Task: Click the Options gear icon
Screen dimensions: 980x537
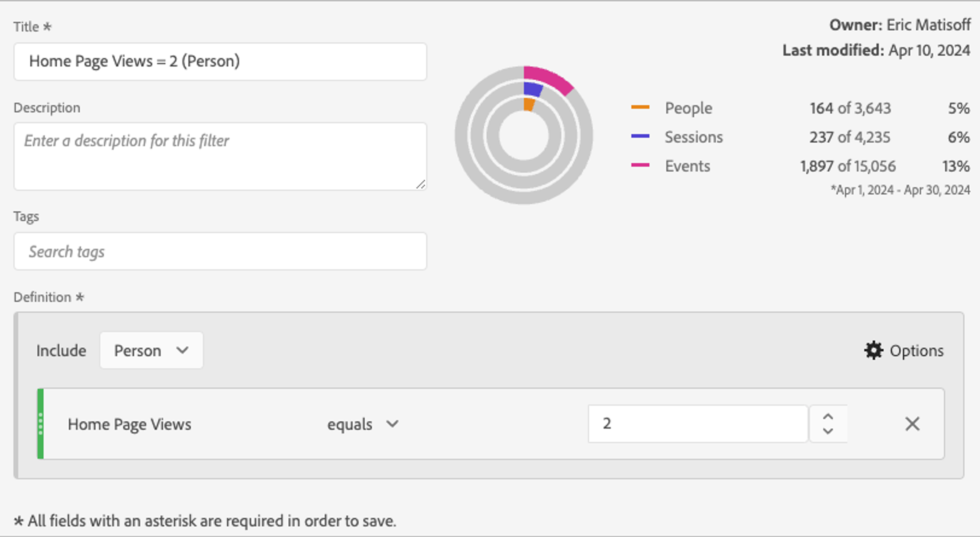Action: (x=874, y=350)
